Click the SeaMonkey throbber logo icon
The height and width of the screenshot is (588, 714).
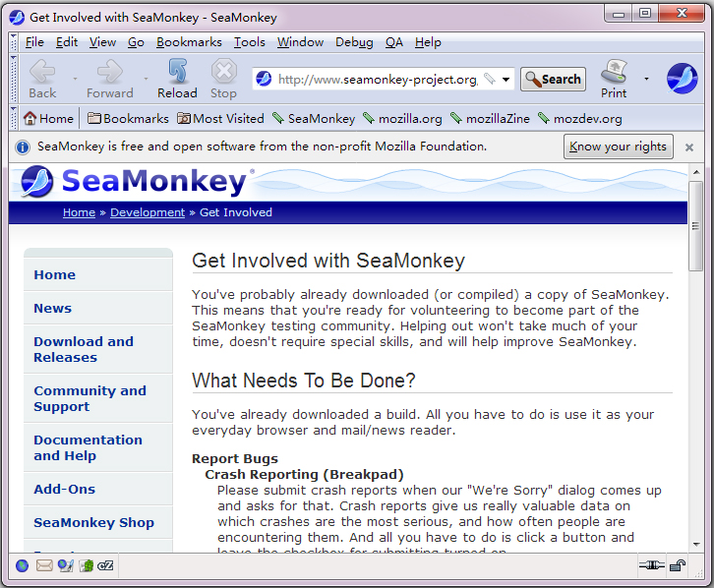tap(682, 79)
